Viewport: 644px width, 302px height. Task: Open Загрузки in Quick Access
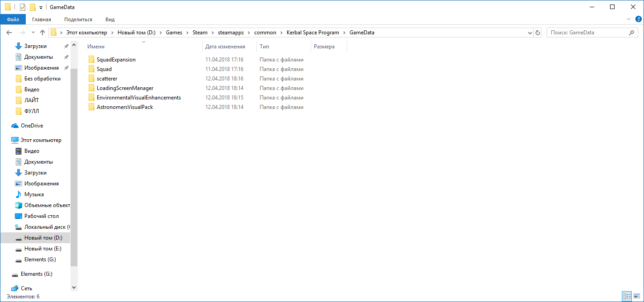(35, 46)
